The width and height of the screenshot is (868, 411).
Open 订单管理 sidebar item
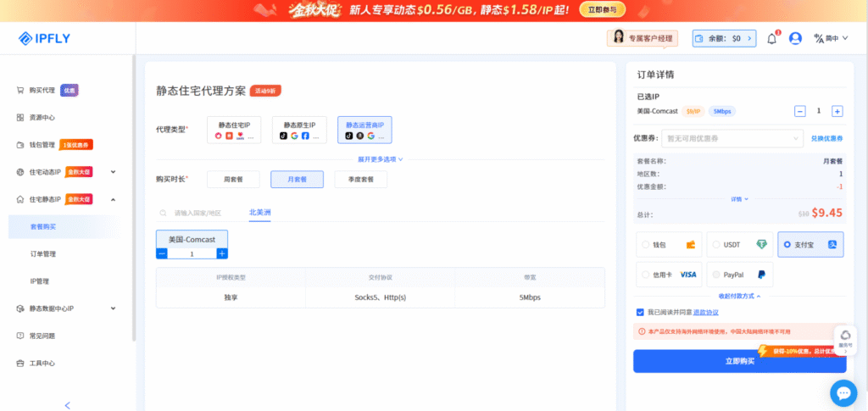tap(42, 254)
